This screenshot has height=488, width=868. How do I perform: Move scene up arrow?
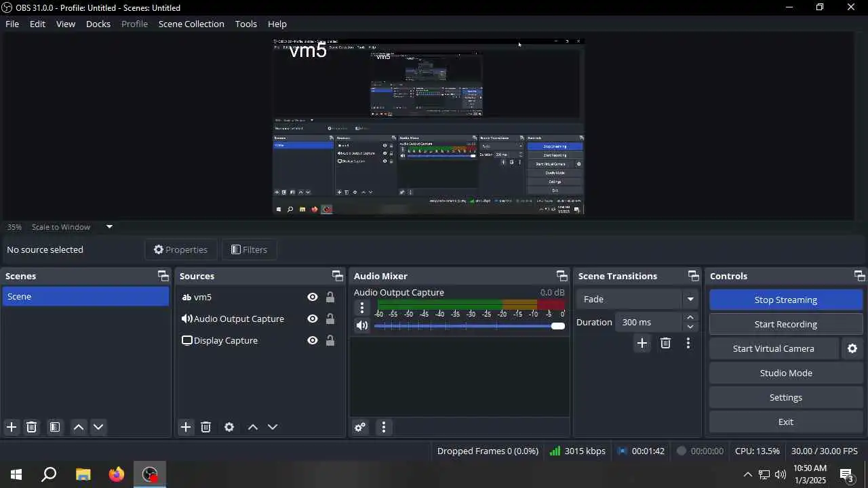[79, 427]
